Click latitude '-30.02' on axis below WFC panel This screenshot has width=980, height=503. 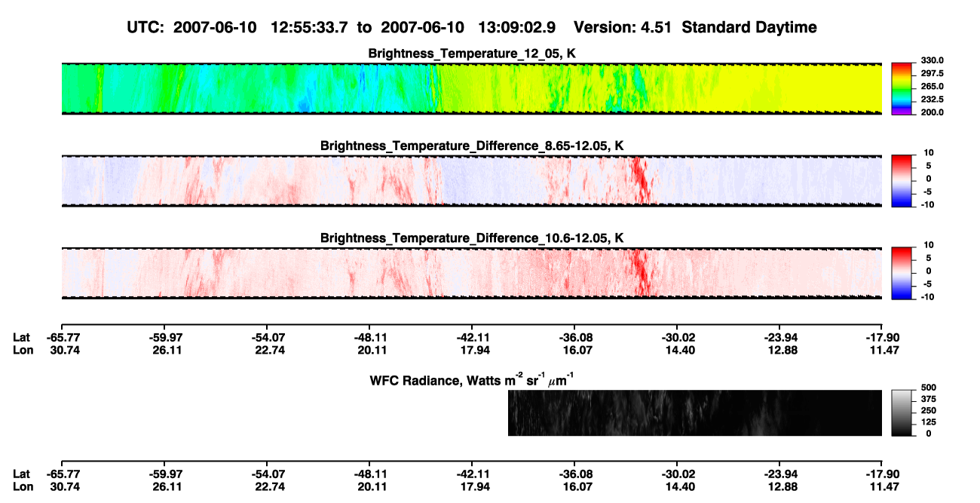(x=677, y=474)
